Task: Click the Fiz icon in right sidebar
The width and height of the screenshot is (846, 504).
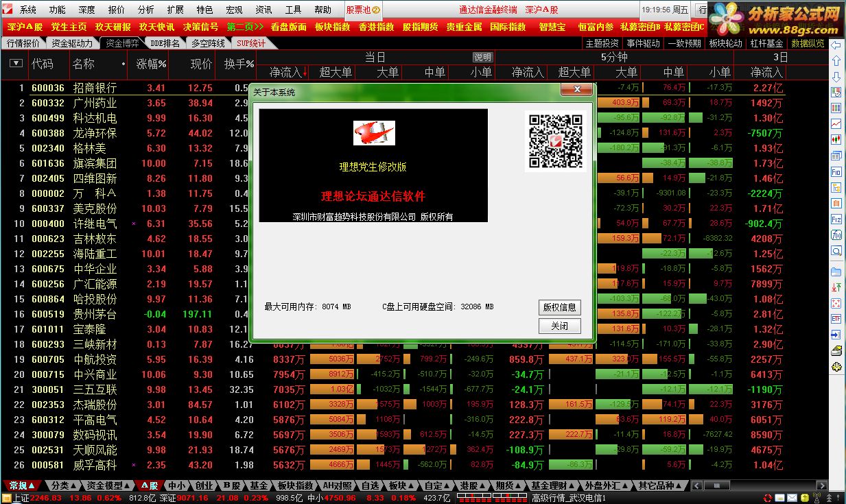Action: tap(836, 219)
